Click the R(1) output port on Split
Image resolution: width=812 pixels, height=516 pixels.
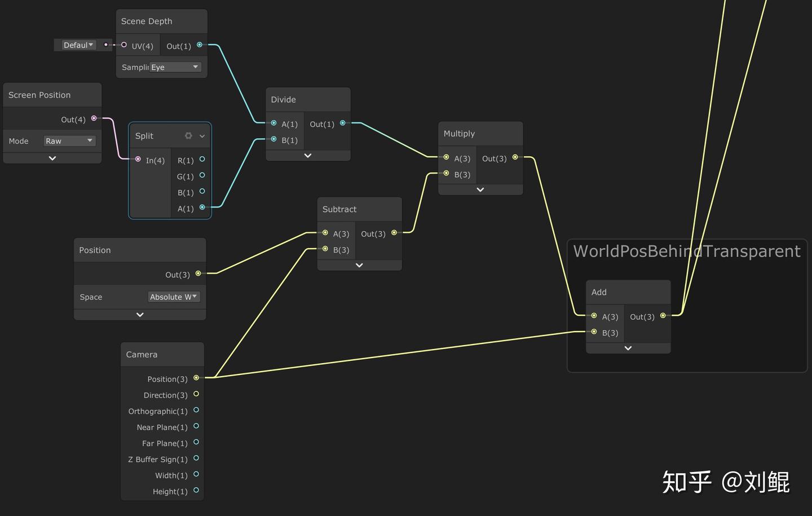(x=202, y=160)
